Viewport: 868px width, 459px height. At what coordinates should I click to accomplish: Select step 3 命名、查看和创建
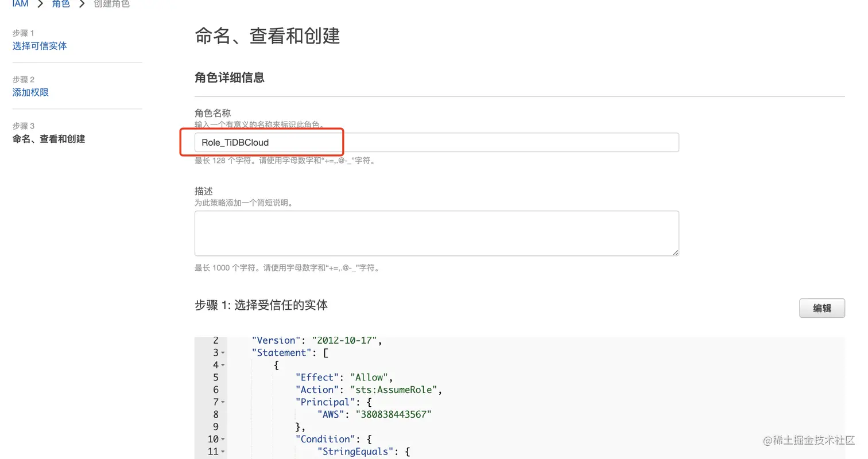[x=49, y=139]
